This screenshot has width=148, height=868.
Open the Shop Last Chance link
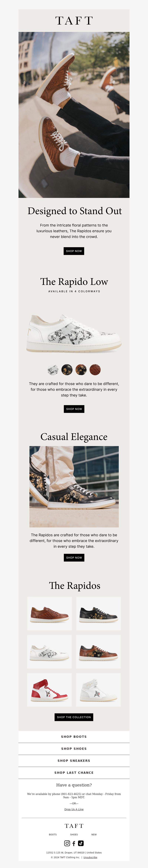coord(74,773)
